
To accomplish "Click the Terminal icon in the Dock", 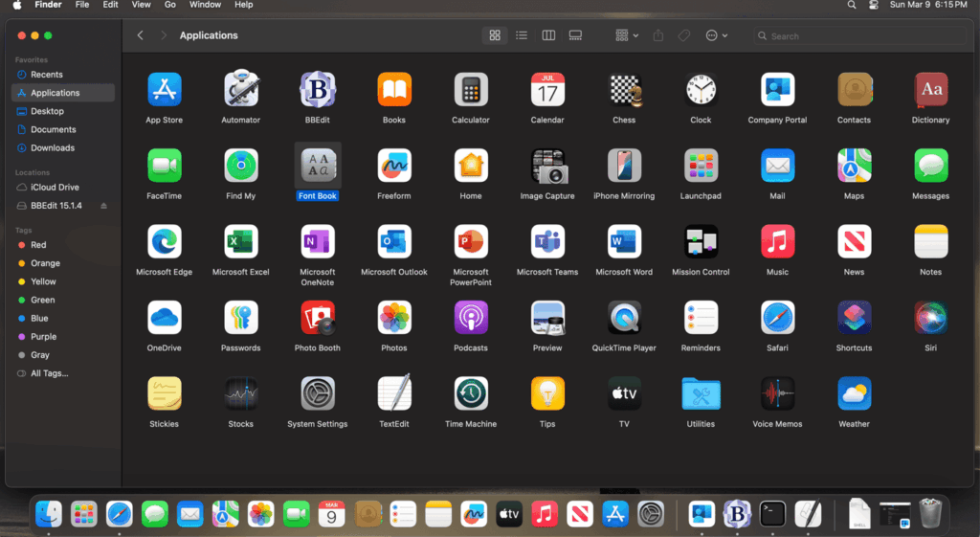I will coord(772,514).
